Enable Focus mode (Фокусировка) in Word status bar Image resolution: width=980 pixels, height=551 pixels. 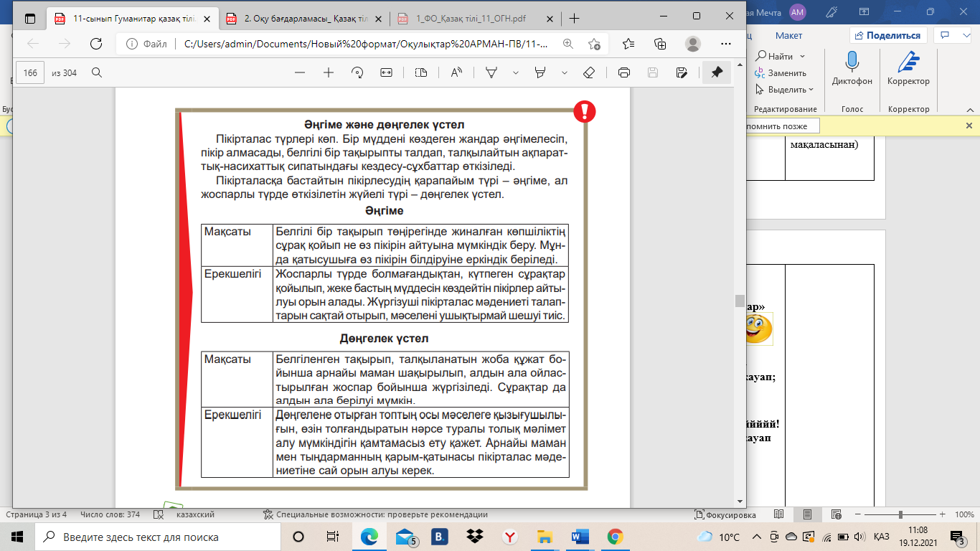coord(725,514)
